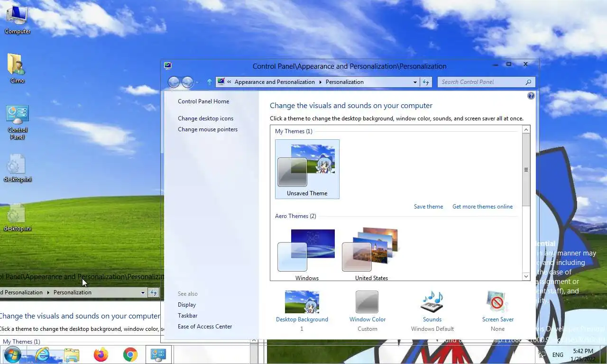The height and width of the screenshot is (364, 607).
Task: Click the Desktop Background text link
Action: 302,319
